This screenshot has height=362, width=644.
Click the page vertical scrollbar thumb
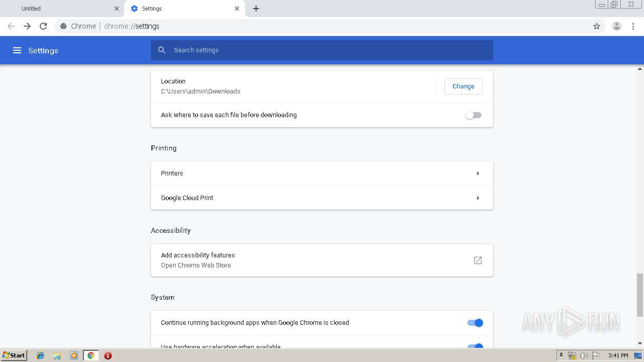pos(640,295)
